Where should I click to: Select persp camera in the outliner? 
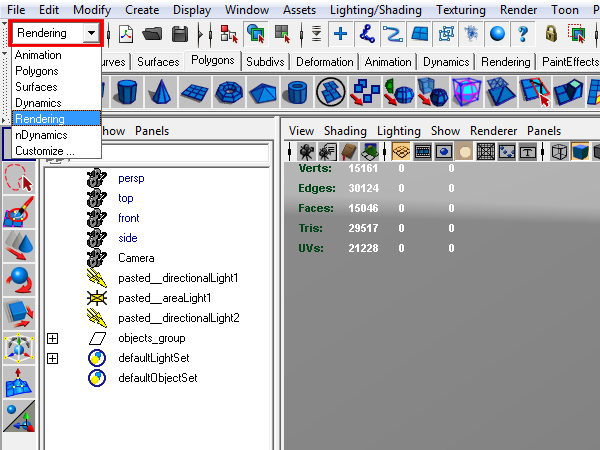click(x=131, y=178)
